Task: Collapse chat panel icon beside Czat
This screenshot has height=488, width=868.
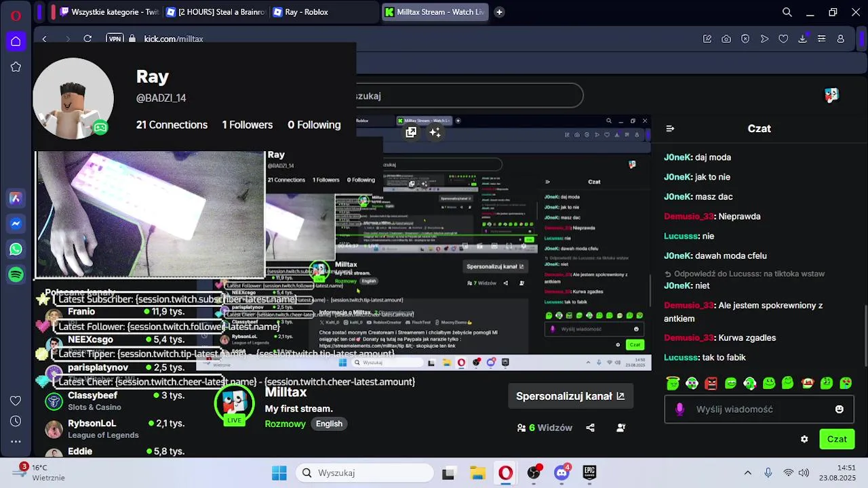Action: pos(670,128)
